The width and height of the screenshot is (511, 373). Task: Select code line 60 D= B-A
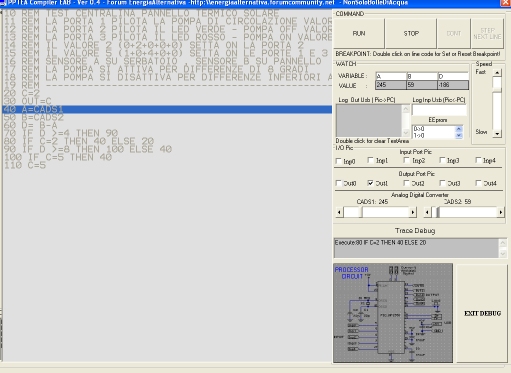pyautogui.click(x=167, y=125)
